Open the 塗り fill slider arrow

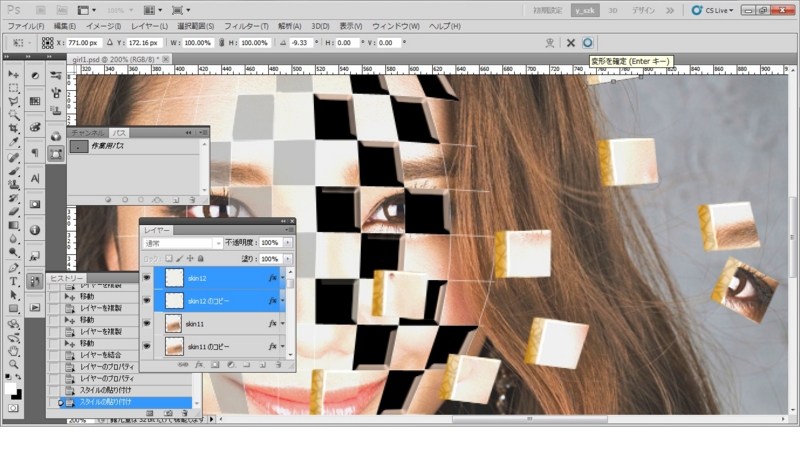pyautogui.click(x=288, y=259)
